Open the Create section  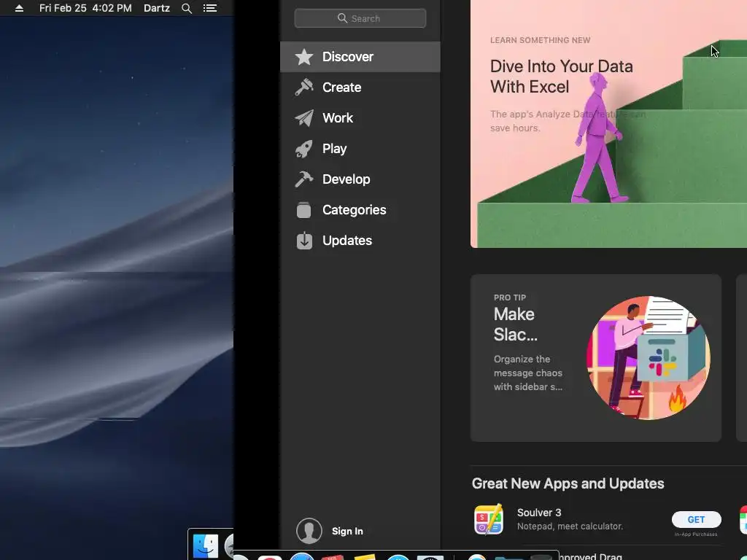coord(360,87)
